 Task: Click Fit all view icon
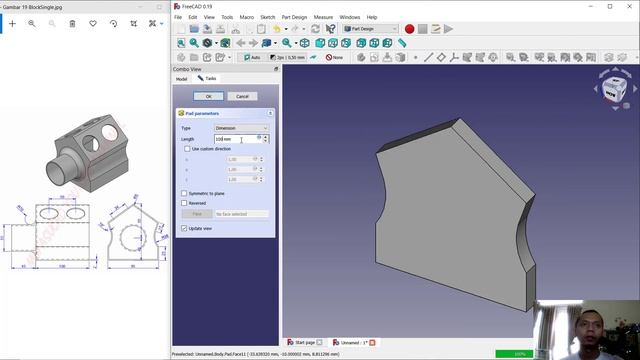pyautogui.click(x=181, y=43)
